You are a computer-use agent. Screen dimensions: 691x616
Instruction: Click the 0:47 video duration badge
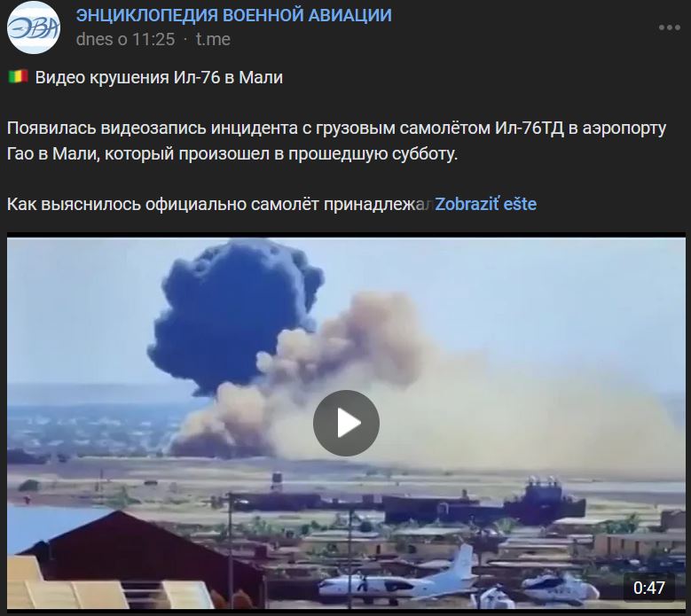[648, 588]
